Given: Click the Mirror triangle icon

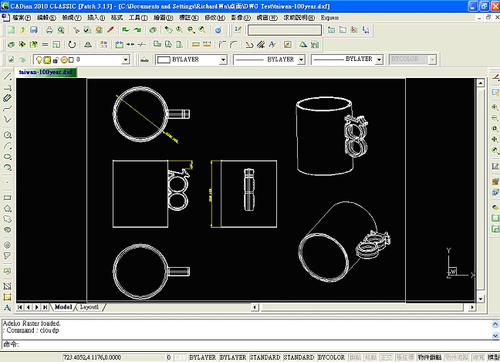Looking at the screenshot, I should click(88, 44).
